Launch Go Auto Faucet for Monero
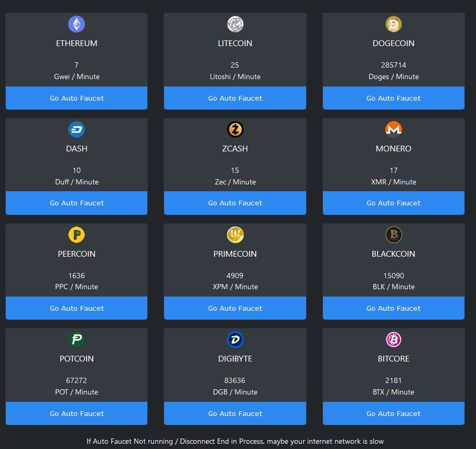 pos(393,203)
